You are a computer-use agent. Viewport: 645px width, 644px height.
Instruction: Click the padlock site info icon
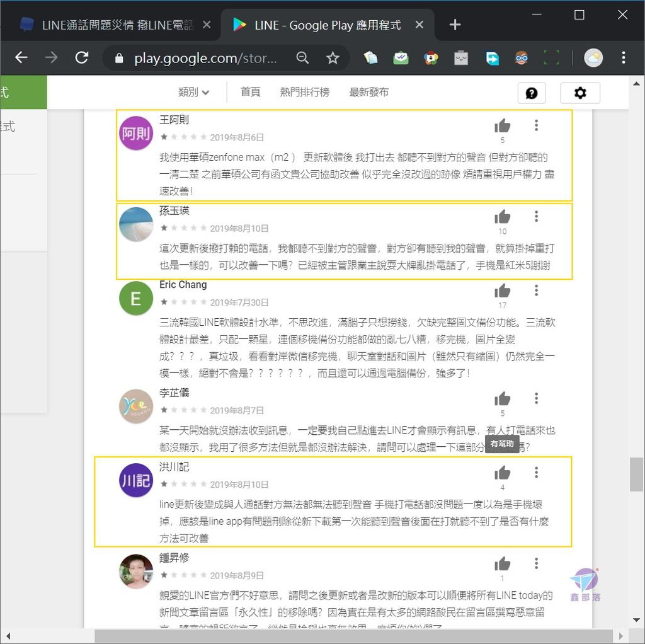[119, 58]
